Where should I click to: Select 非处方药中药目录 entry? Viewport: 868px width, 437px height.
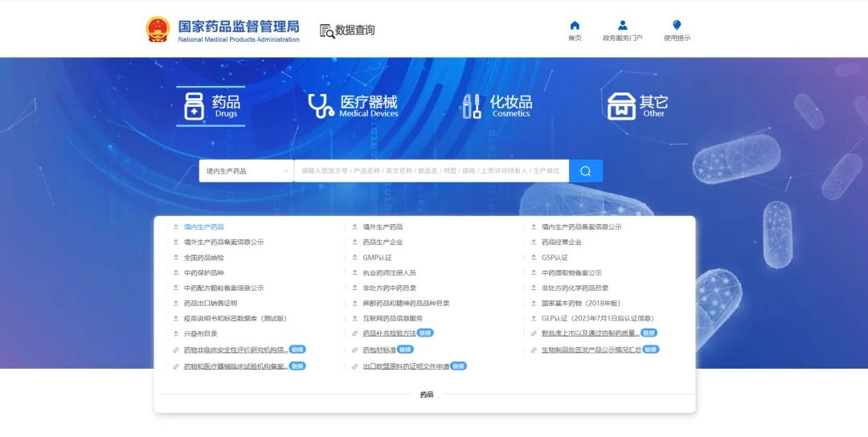[x=389, y=288]
